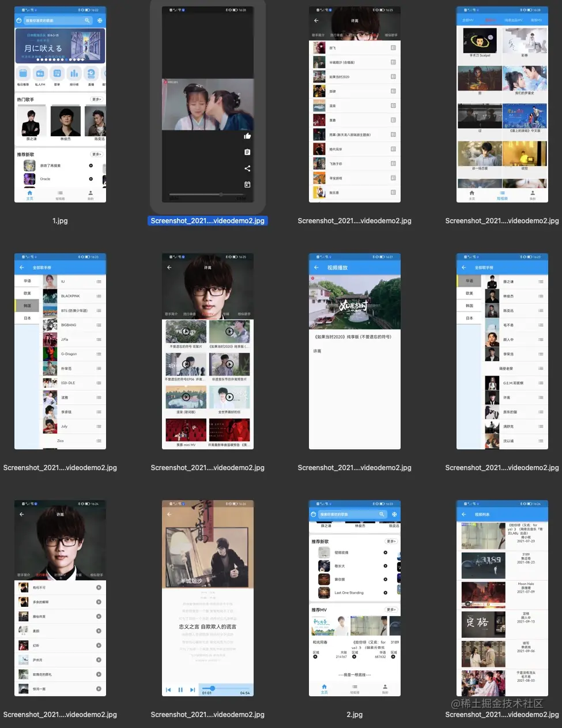The width and height of the screenshot is (562, 728).
Task: Click the song progress slider in the music player thumbnail
Action: pos(226,688)
